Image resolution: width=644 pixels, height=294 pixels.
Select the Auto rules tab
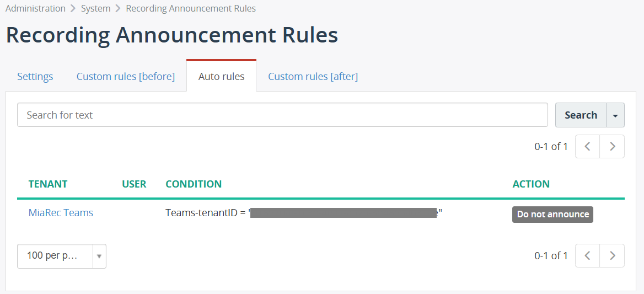pyautogui.click(x=221, y=77)
